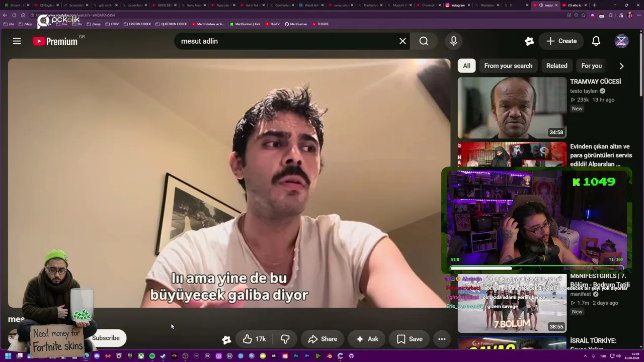
Task: Open a new browser tab
Action: (x=595, y=5)
